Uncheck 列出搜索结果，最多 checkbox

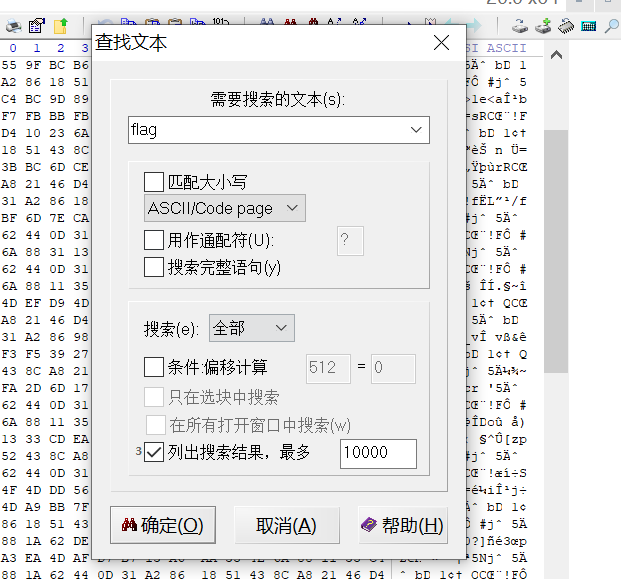click(154, 452)
